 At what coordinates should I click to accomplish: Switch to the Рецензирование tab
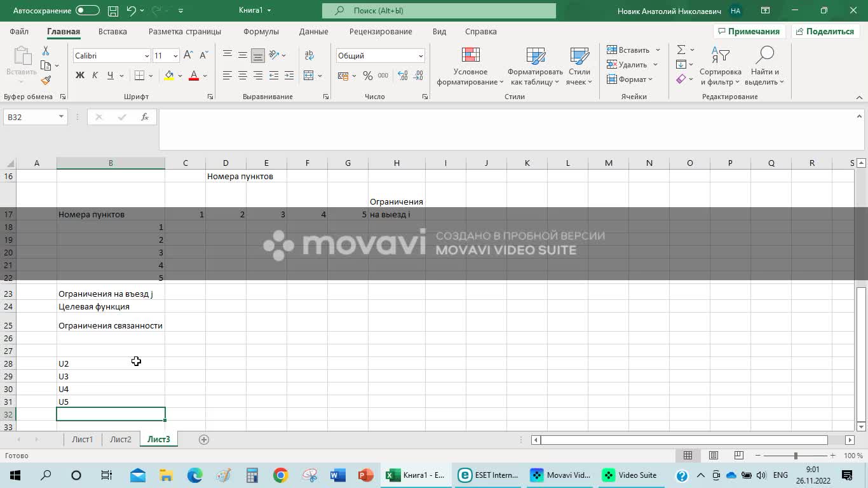[381, 31]
